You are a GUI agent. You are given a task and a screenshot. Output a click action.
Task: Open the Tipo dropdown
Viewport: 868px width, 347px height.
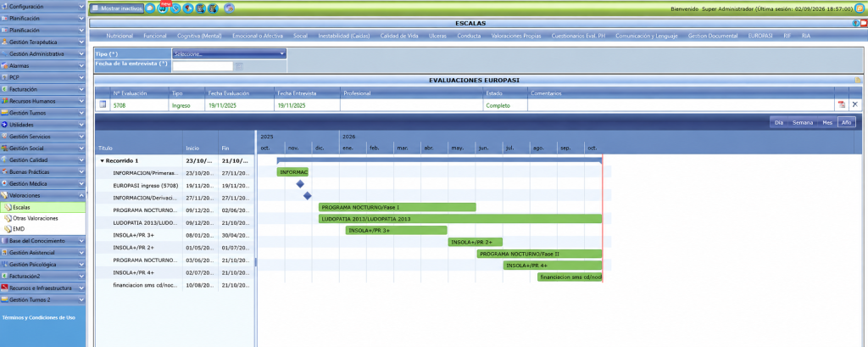point(229,53)
